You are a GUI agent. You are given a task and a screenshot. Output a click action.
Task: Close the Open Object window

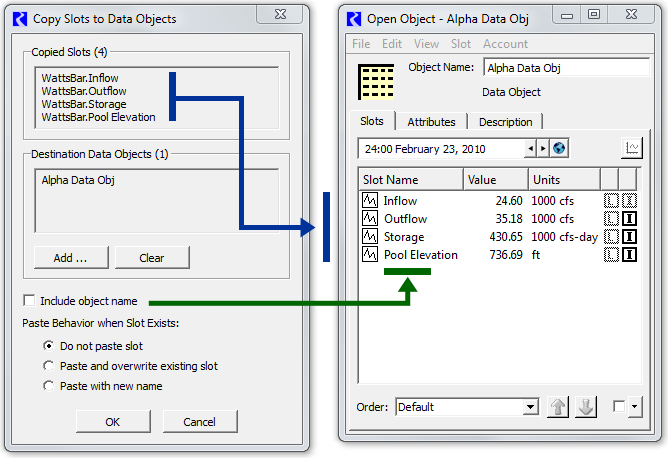631,14
